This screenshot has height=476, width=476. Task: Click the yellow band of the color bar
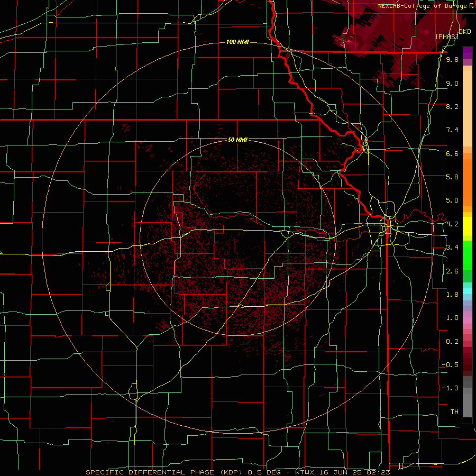tap(467, 226)
